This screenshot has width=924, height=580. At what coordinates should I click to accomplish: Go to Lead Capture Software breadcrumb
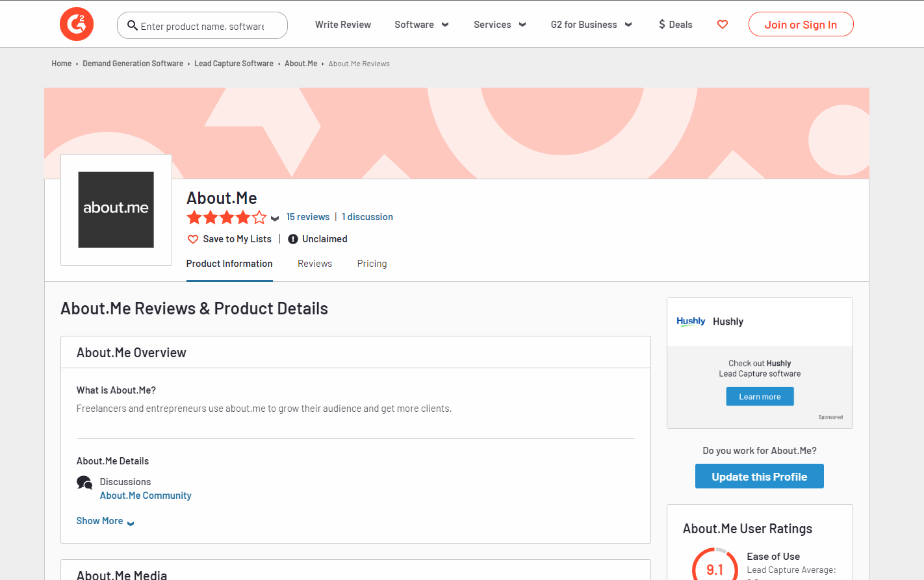234,64
